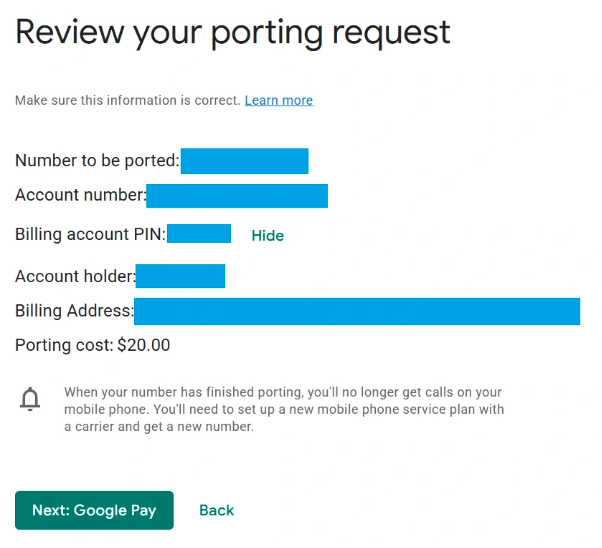Click the 'Make sure this information is correct' text
Viewport: 602px width, 548px height.
point(127,100)
